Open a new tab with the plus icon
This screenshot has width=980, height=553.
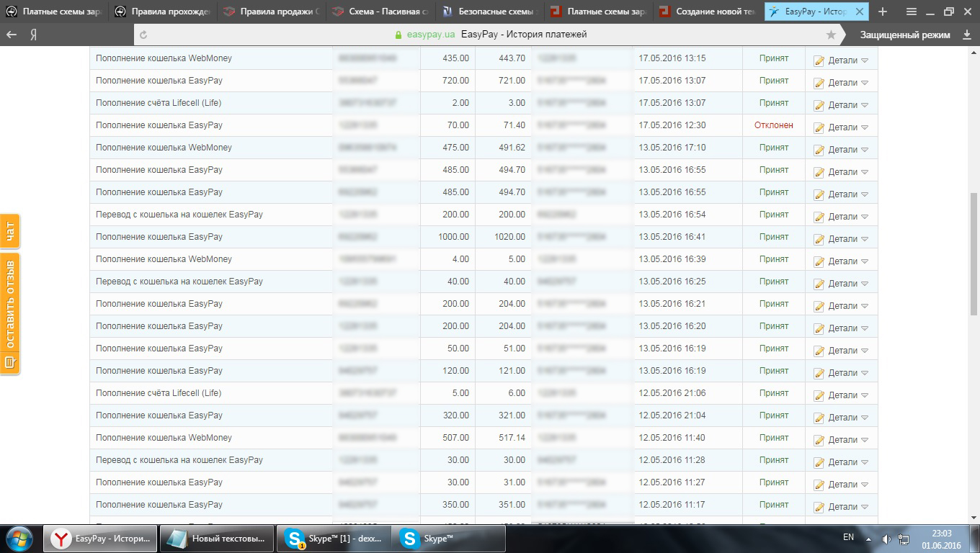point(883,12)
